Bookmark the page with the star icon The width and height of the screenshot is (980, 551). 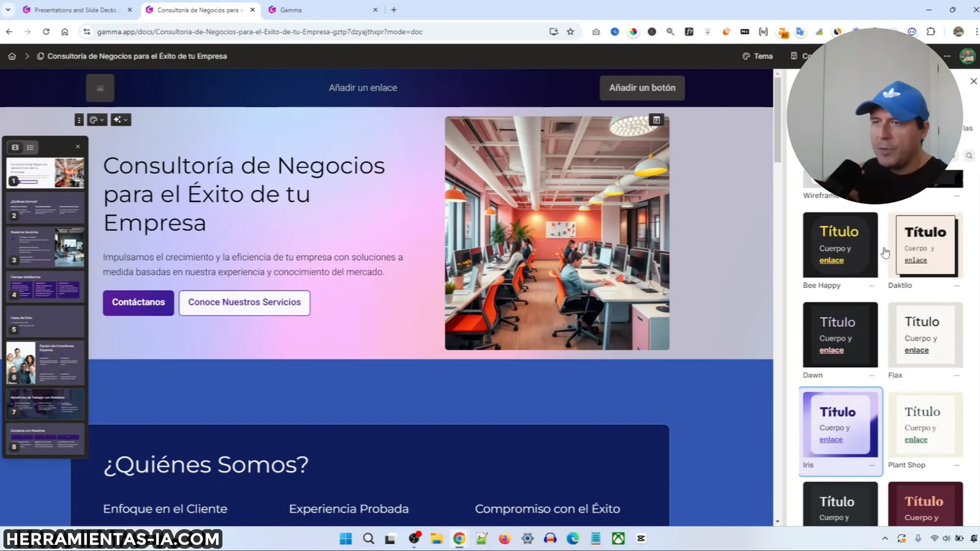pyautogui.click(x=570, y=31)
